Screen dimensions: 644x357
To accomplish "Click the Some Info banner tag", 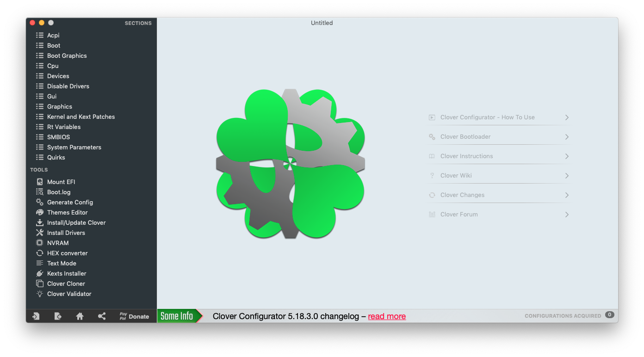I will 180,316.
